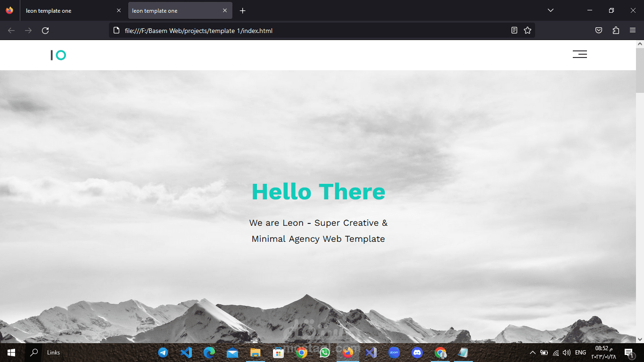The image size is (644, 362).
Task: Open Discord from the taskbar
Action: [417, 353]
